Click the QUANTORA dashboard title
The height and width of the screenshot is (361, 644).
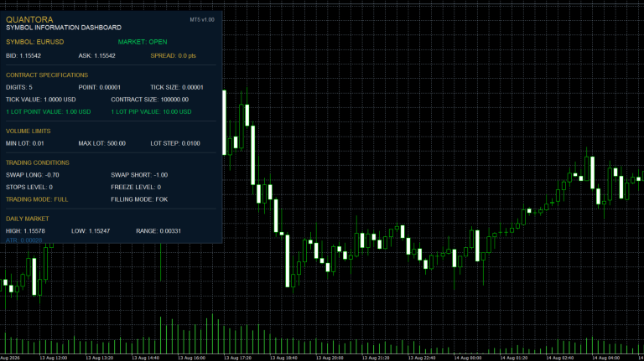(x=29, y=20)
